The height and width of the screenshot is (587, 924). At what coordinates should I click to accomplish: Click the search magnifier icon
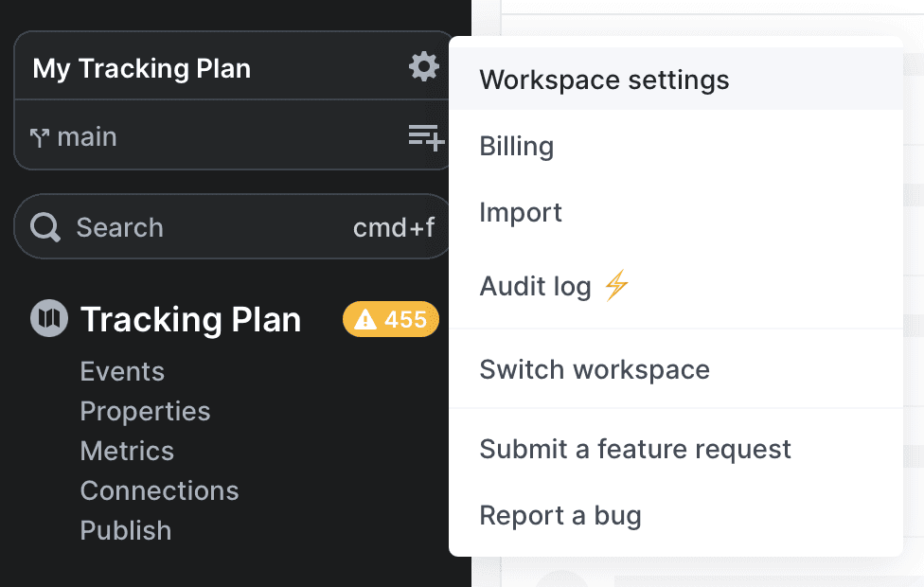[x=44, y=226]
